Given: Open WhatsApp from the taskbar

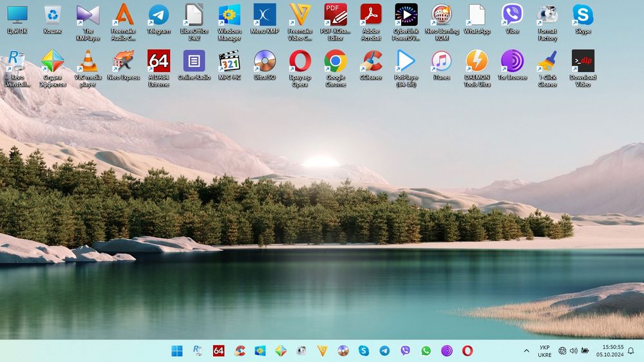Looking at the screenshot, I should click(x=426, y=351).
